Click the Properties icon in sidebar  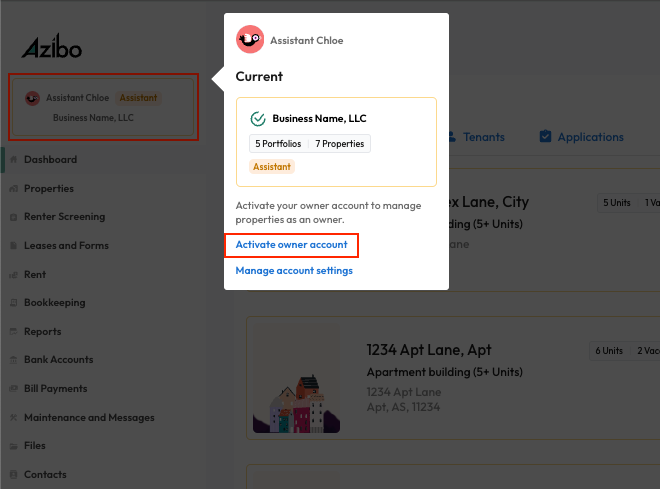[x=13, y=189]
